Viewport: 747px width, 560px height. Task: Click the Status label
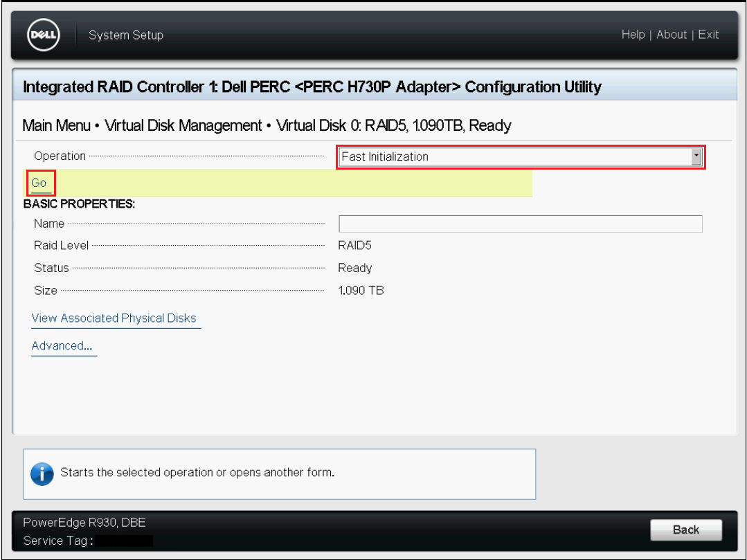pyautogui.click(x=51, y=268)
